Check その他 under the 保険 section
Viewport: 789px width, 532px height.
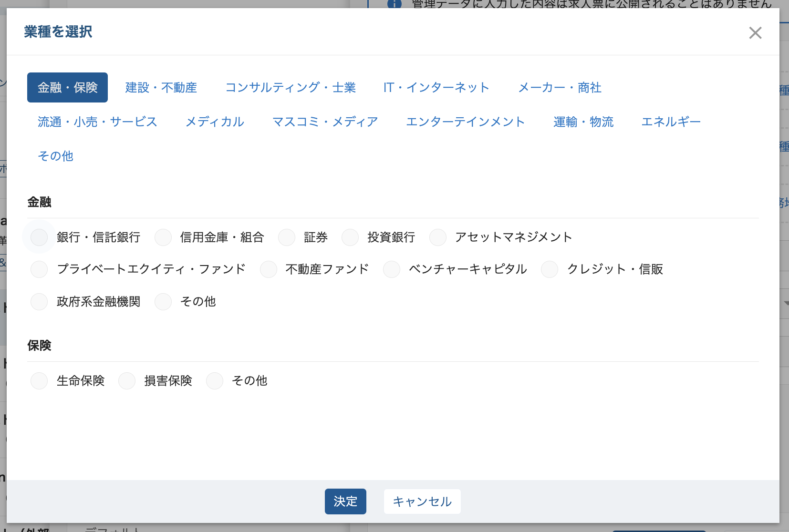[x=215, y=381]
